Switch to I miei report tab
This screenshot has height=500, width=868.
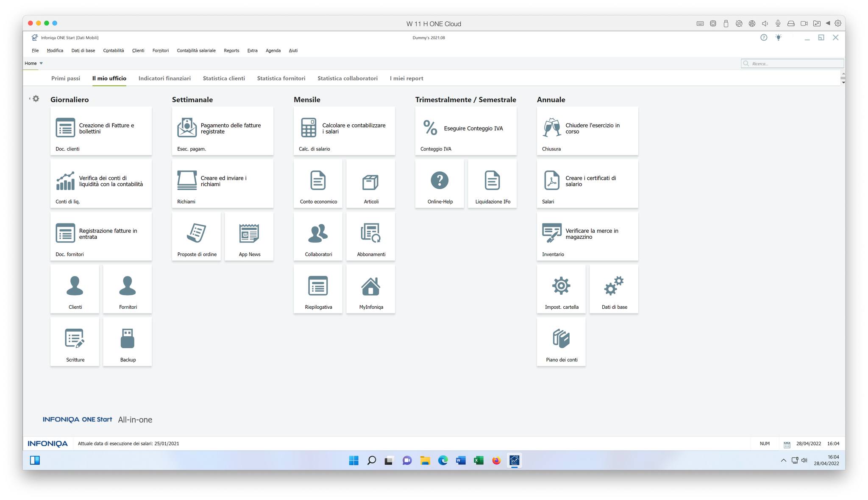pos(406,78)
